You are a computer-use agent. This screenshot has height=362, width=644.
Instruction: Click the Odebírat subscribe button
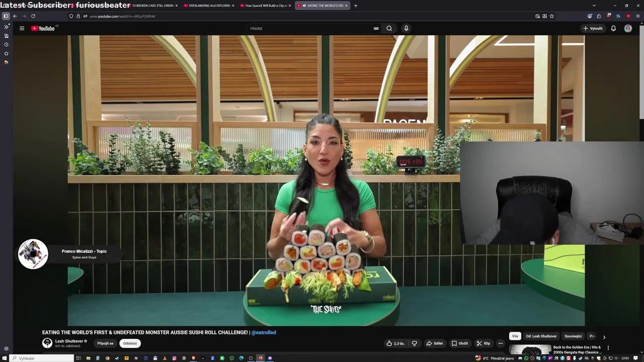click(x=130, y=343)
